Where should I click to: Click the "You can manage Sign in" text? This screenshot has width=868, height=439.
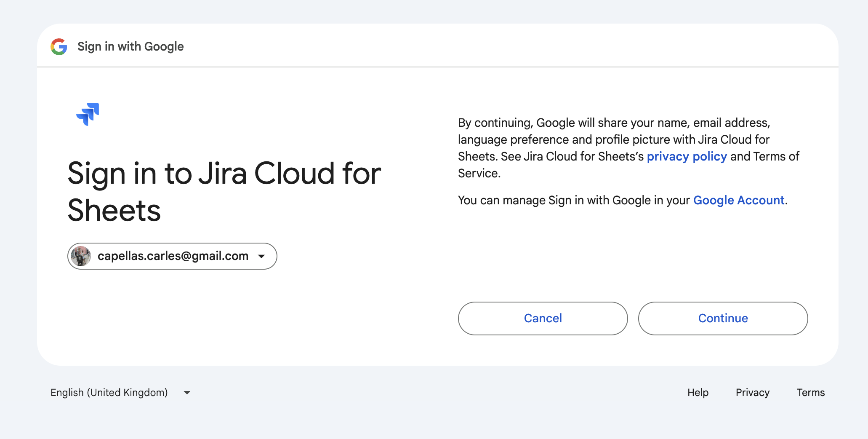click(623, 200)
